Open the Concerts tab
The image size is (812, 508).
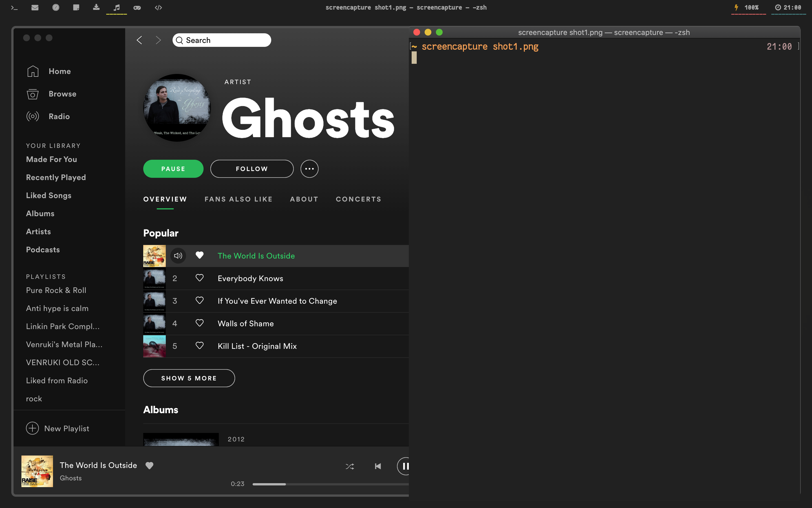tap(359, 199)
